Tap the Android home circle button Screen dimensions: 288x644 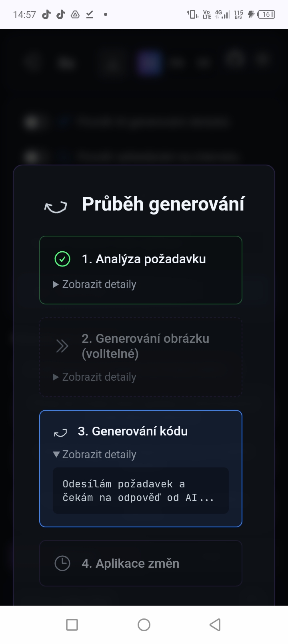click(144, 624)
